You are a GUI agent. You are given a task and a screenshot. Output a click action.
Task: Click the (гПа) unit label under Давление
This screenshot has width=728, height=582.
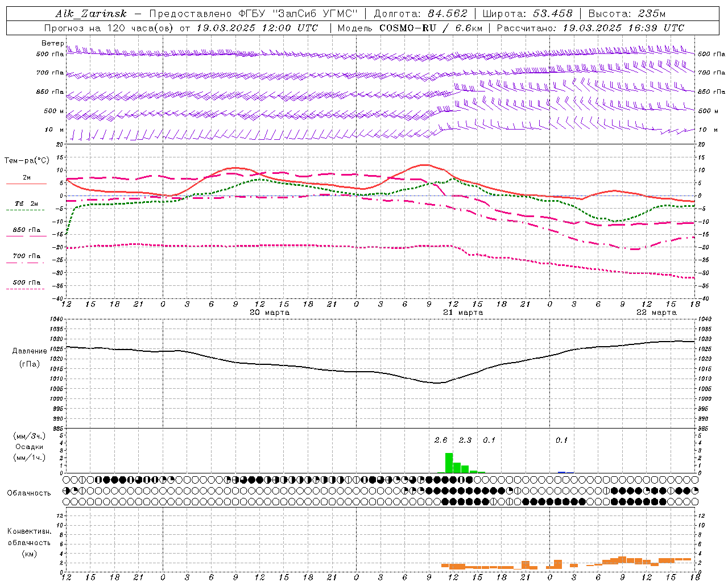coord(30,364)
